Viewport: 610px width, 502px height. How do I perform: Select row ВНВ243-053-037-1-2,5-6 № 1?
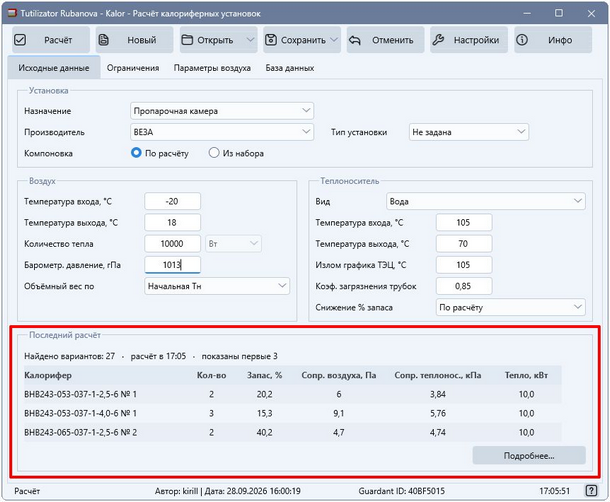coord(293,394)
